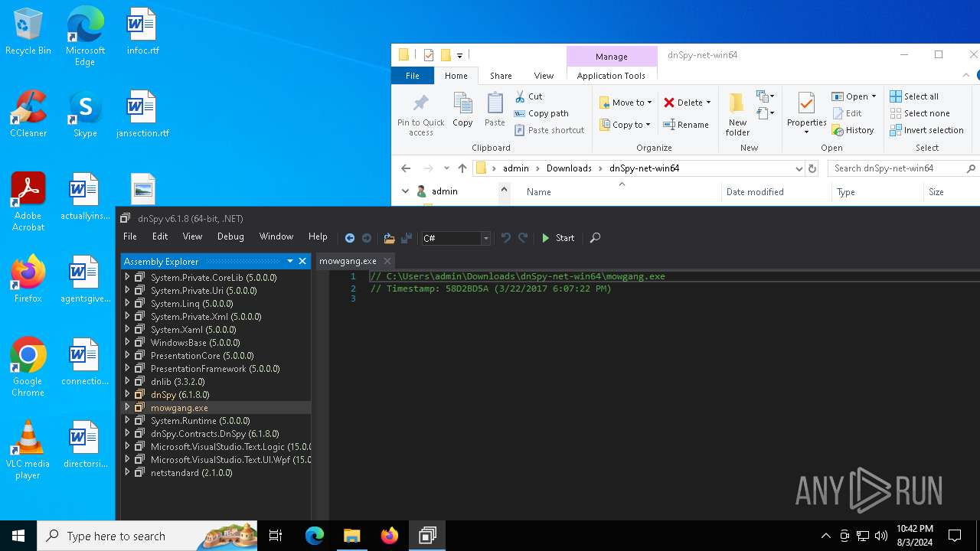Open dnSpy File menu
Image resolution: width=980 pixels, height=551 pixels.
click(130, 236)
